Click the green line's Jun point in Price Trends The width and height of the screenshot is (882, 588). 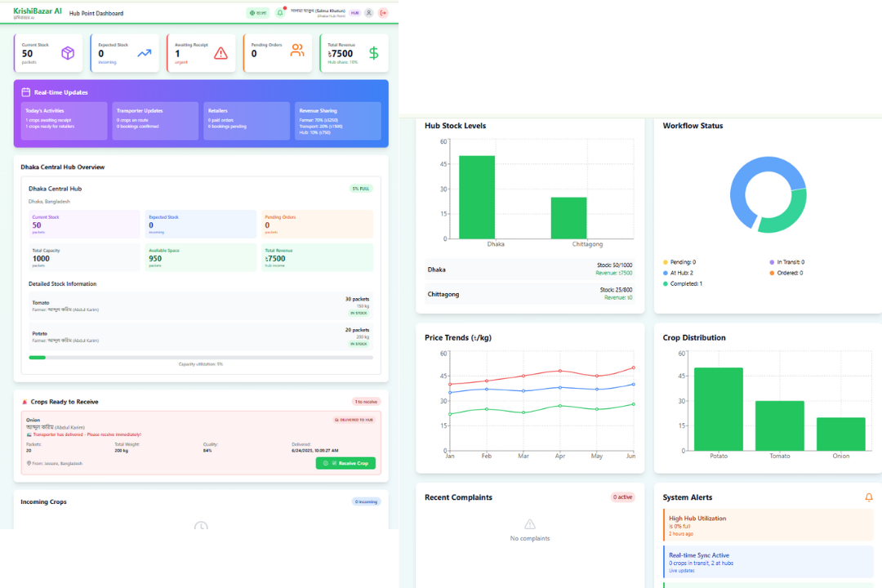tap(634, 404)
